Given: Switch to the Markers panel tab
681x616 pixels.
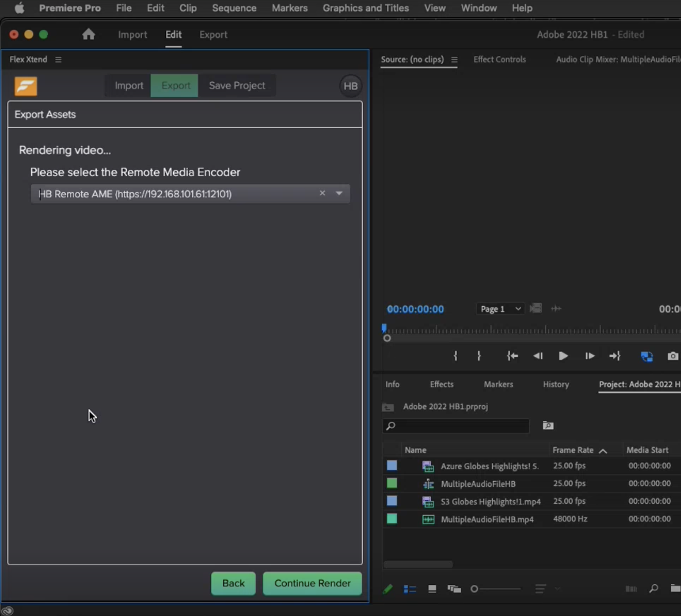Looking at the screenshot, I should pos(498,384).
